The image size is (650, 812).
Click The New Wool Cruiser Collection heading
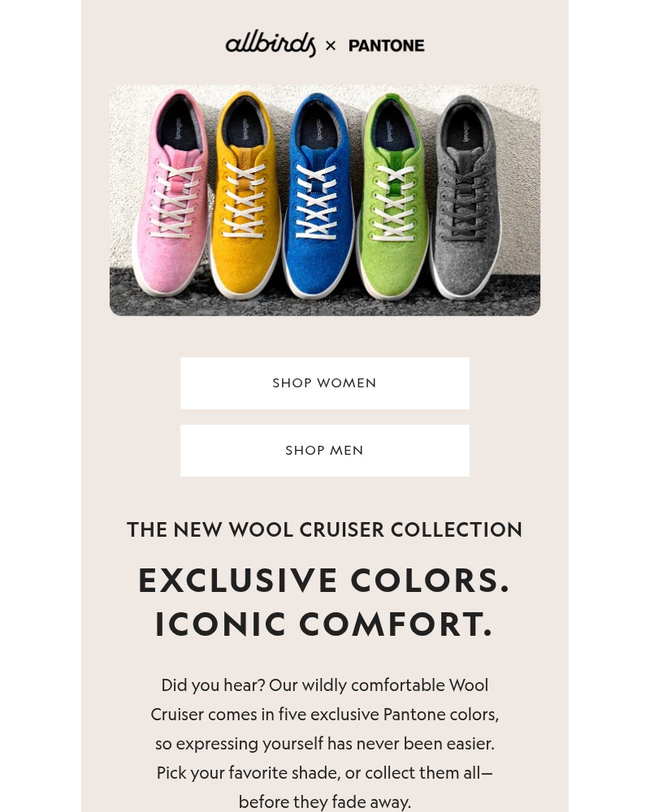click(324, 529)
